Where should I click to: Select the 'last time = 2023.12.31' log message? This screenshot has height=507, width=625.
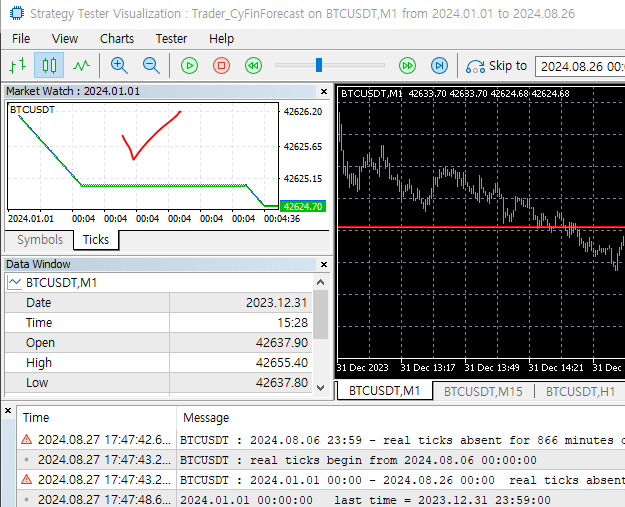coord(365,500)
